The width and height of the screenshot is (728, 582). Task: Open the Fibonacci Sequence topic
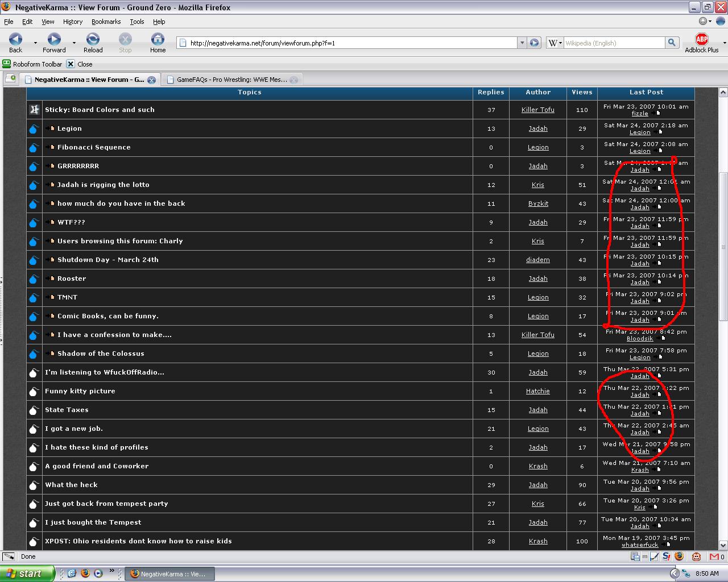click(x=94, y=147)
